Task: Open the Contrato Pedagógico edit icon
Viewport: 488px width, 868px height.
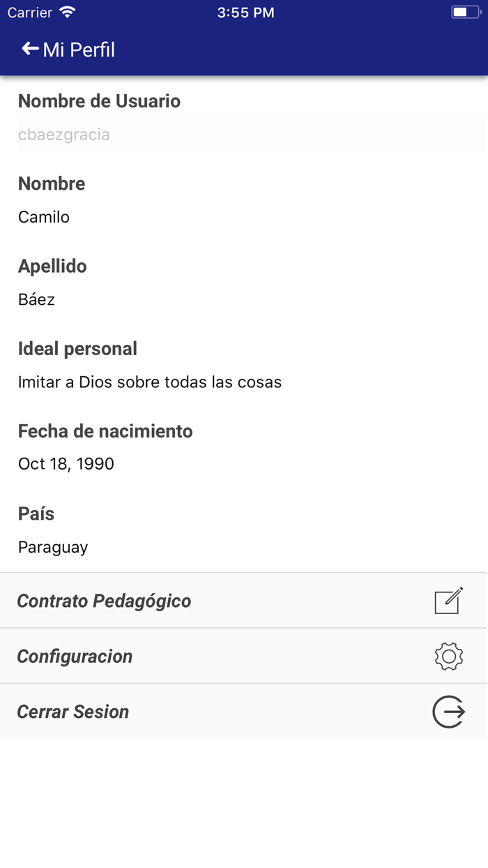Action: tap(449, 600)
